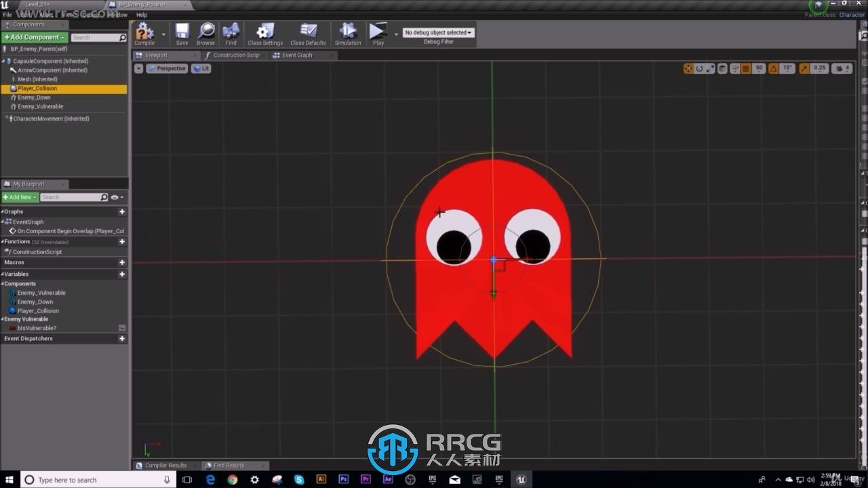The width and height of the screenshot is (868, 488).
Task: Add new Event Dispatcher with plus icon
Action: click(122, 338)
